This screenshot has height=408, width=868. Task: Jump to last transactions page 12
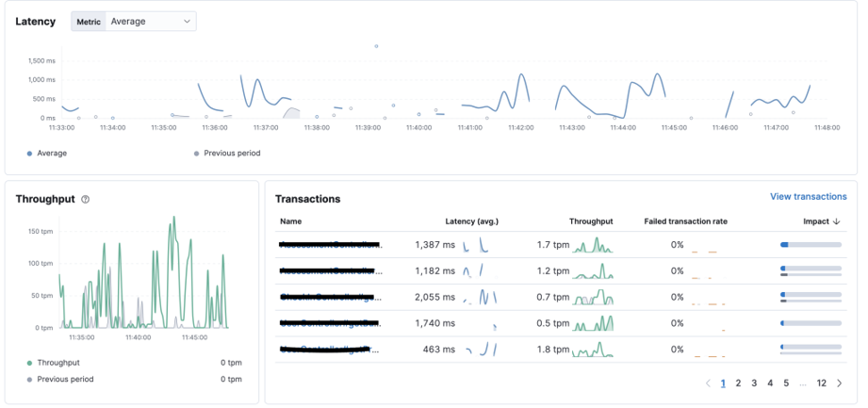(822, 384)
